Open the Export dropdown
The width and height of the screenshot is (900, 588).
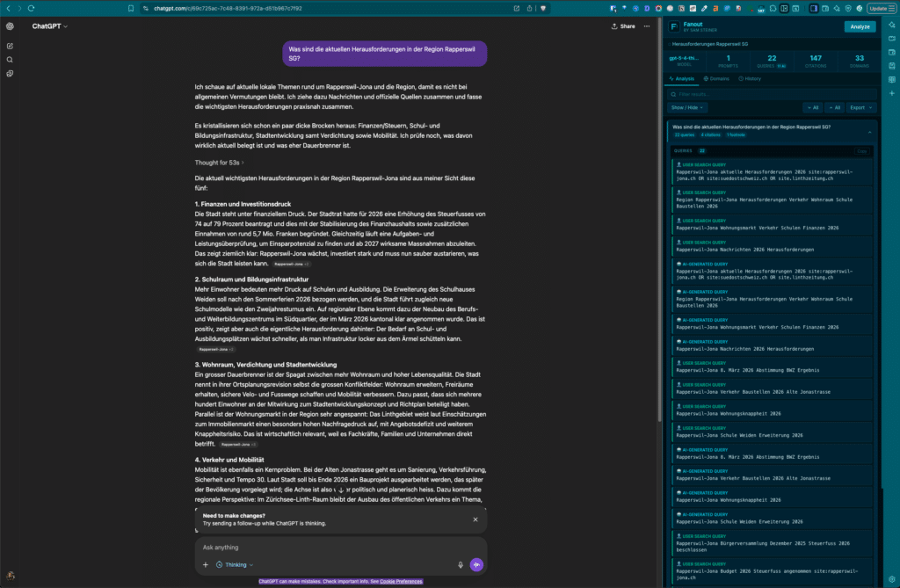(861, 107)
